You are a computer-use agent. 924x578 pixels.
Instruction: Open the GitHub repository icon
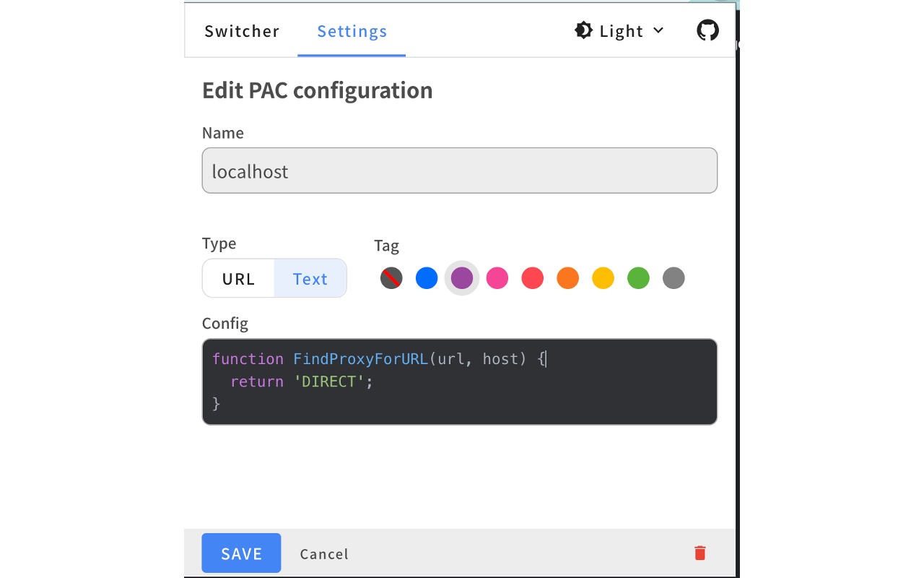707,30
